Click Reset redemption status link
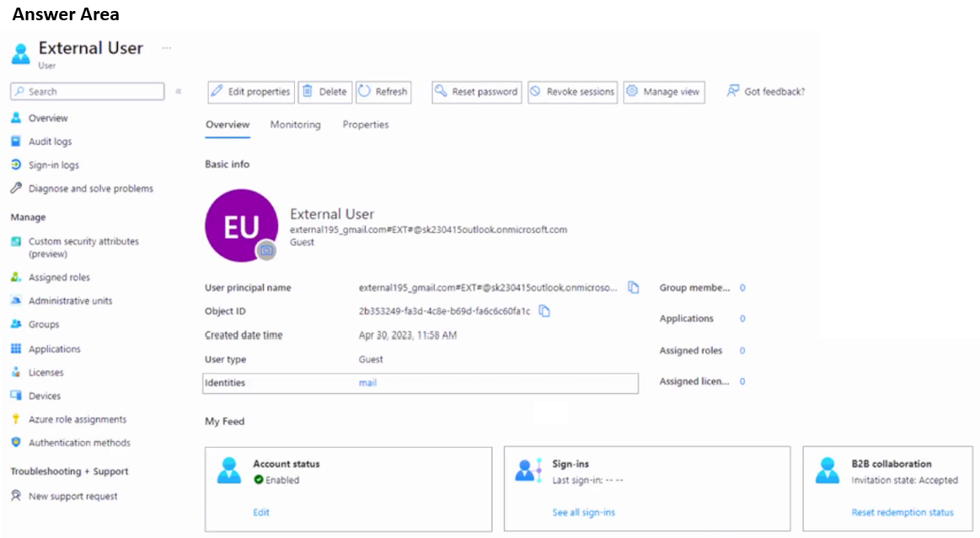This screenshot has height=538, width=980. pos(902,513)
